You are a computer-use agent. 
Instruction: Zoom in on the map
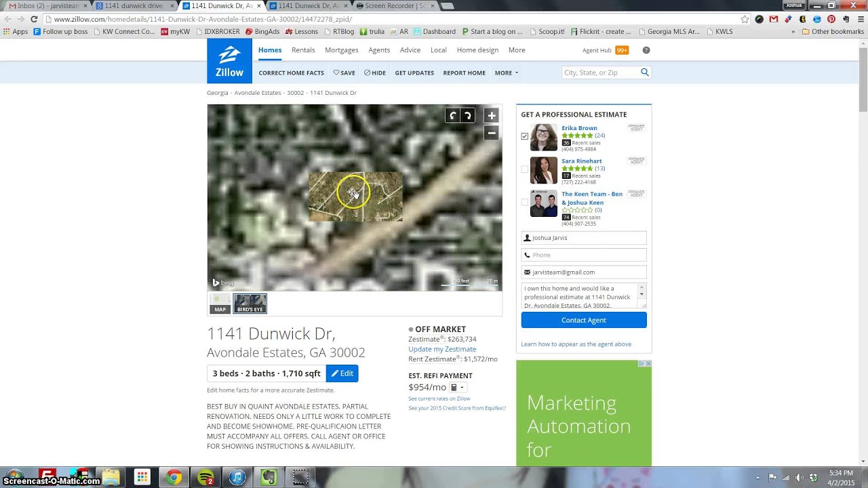click(x=492, y=115)
